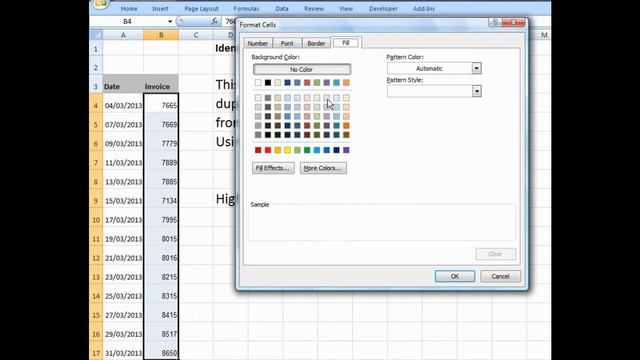Open the Formulas ribbon tab
Screen dimensions: 640x360
click(x=246, y=9)
